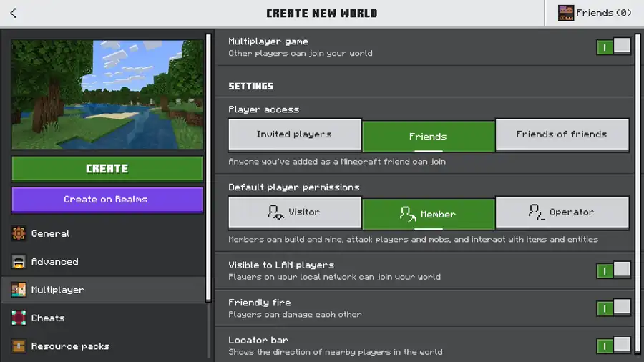
Task: Switch to the Cheats tab
Action: (48, 318)
